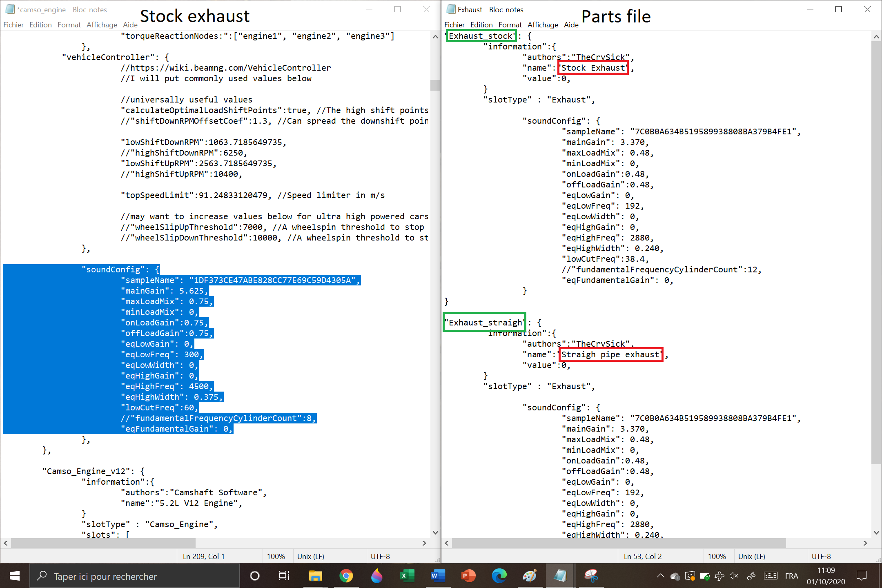Click scroll-left arrow in camso_engine window

pyautogui.click(x=6, y=543)
